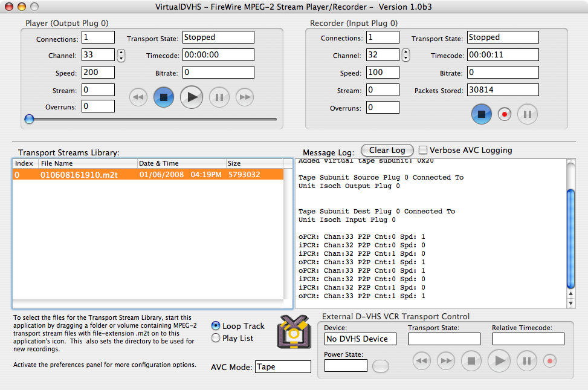The height and width of the screenshot is (390, 588).
Task: Click the Player Channel field showing 33
Action: coord(99,55)
